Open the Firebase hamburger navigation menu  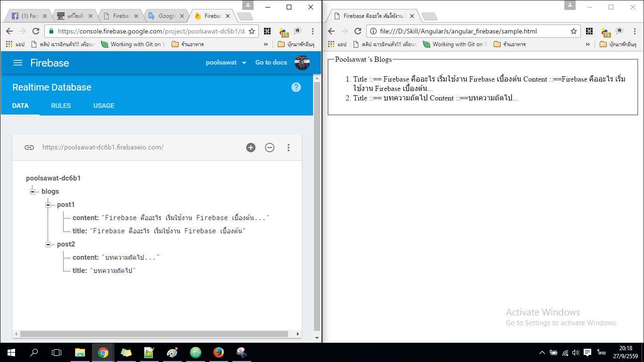point(18,63)
